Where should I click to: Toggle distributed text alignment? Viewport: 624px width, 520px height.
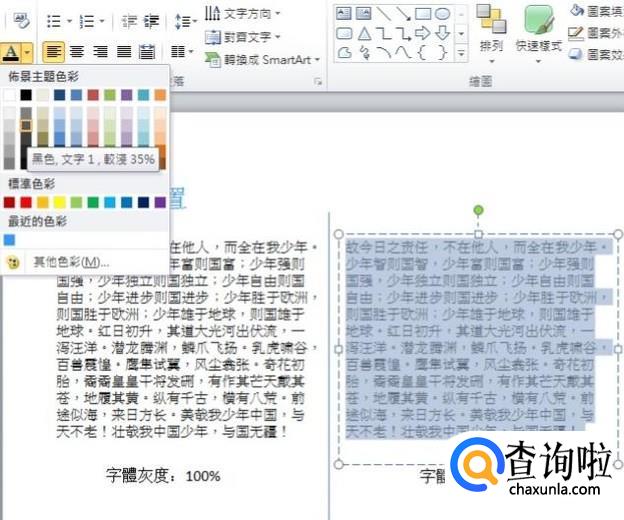click(x=147, y=52)
